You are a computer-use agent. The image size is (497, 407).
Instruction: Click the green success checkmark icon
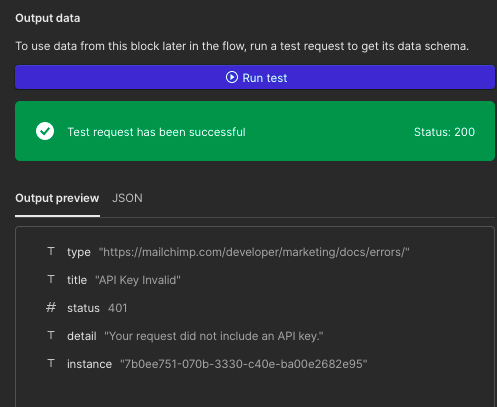(45, 131)
